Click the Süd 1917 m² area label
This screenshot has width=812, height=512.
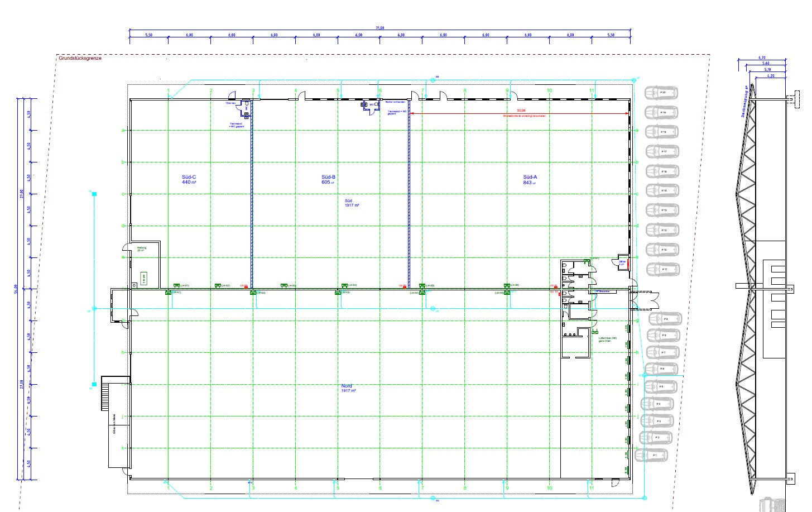(x=351, y=203)
